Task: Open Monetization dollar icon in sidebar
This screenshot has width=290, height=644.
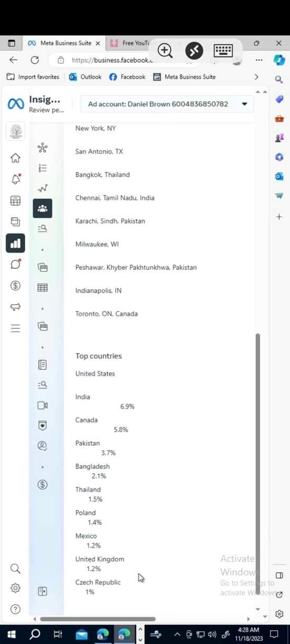Action: [15, 286]
